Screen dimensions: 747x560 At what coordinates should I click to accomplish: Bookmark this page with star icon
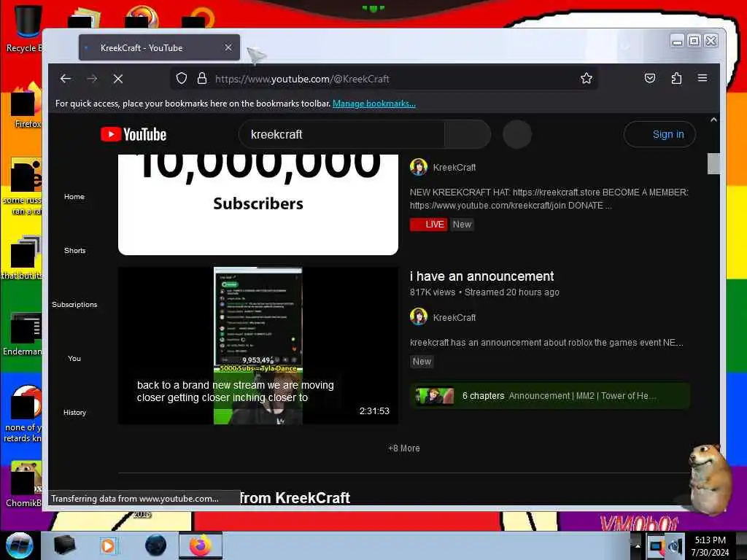point(587,79)
